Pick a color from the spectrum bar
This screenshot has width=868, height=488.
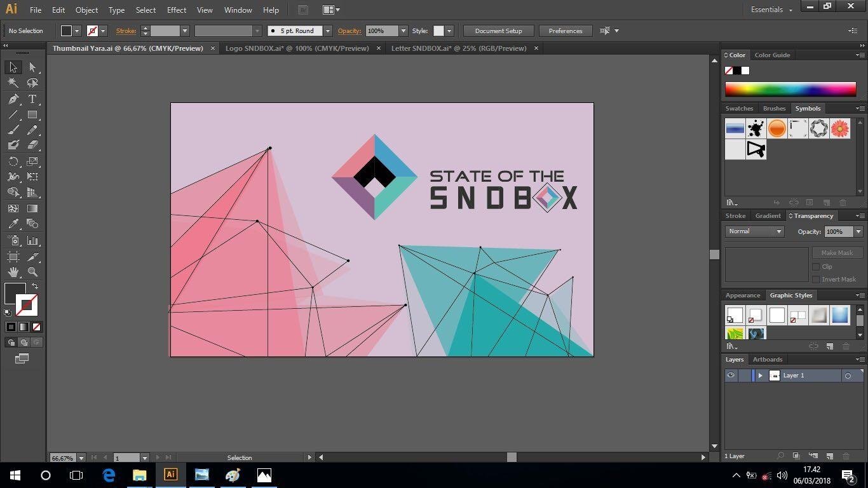coord(790,90)
